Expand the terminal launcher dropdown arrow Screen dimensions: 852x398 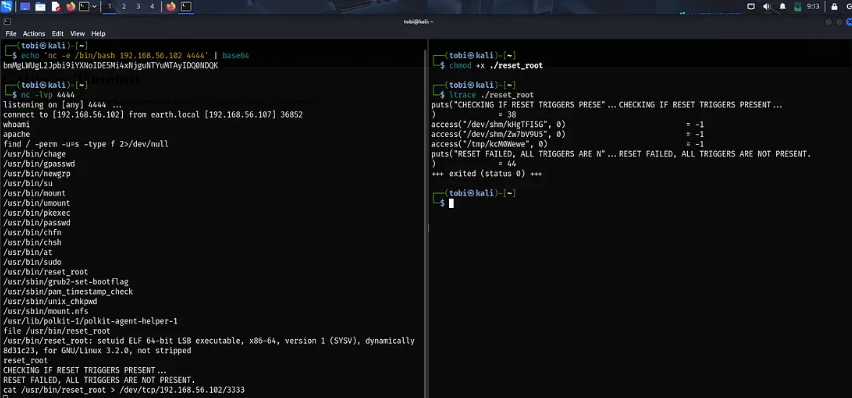95,7
